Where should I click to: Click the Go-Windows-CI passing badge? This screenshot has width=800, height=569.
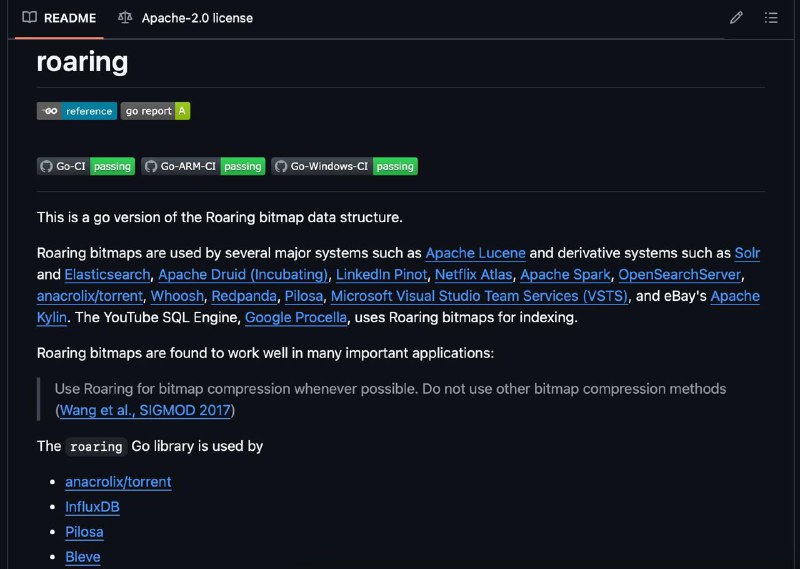coord(344,166)
